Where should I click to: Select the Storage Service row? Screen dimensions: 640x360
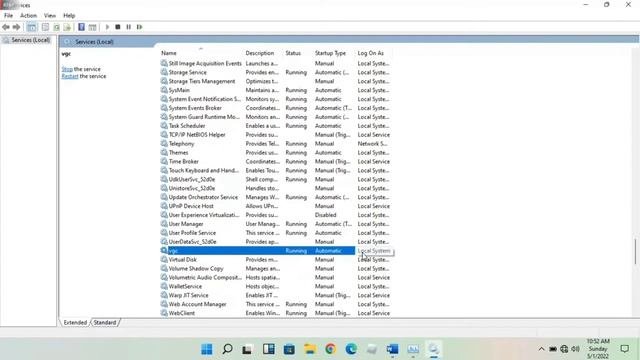tap(276, 72)
